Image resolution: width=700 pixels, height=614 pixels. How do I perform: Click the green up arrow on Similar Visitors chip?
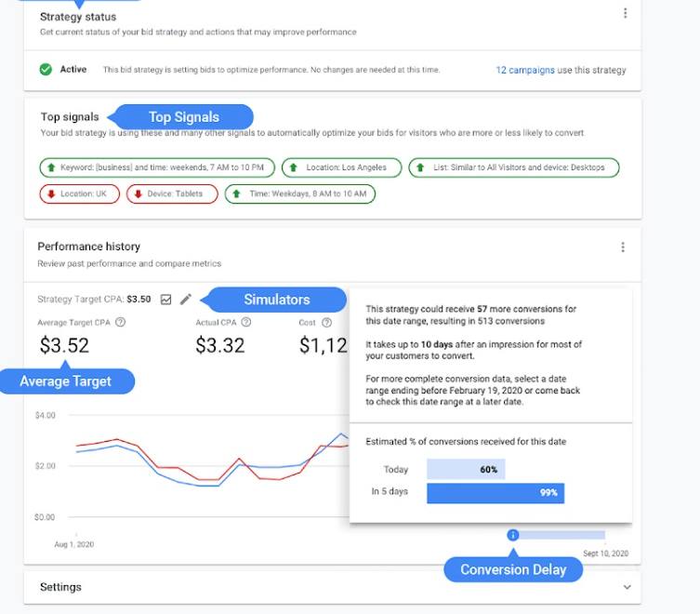[420, 167]
